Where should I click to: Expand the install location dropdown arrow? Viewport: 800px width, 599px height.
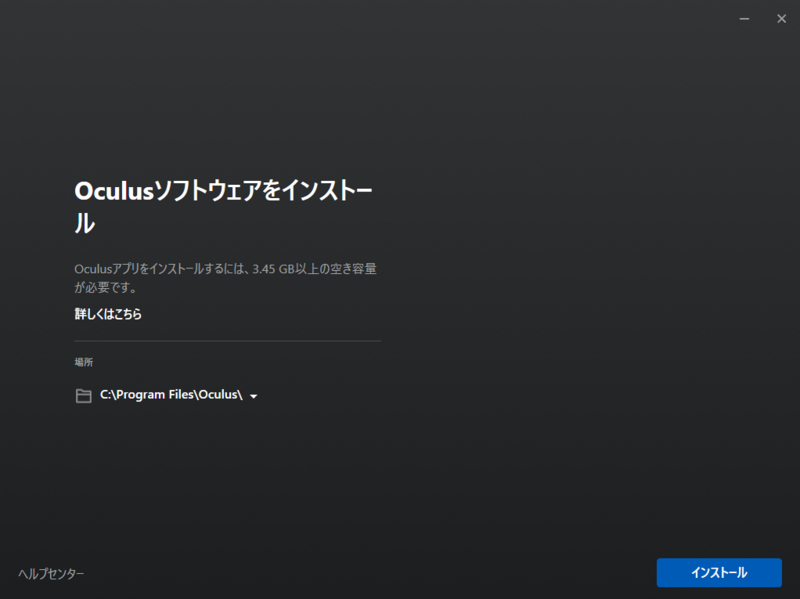(x=254, y=396)
